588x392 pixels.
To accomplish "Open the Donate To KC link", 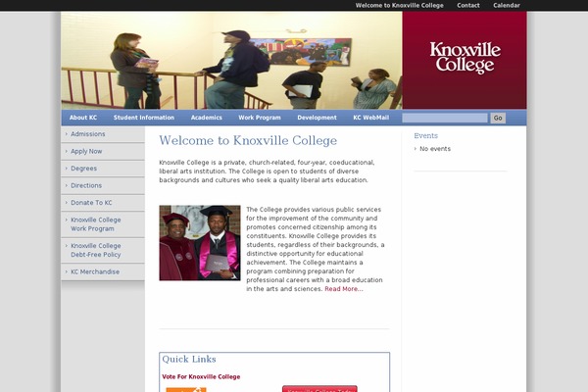I will click(x=91, y=203).
